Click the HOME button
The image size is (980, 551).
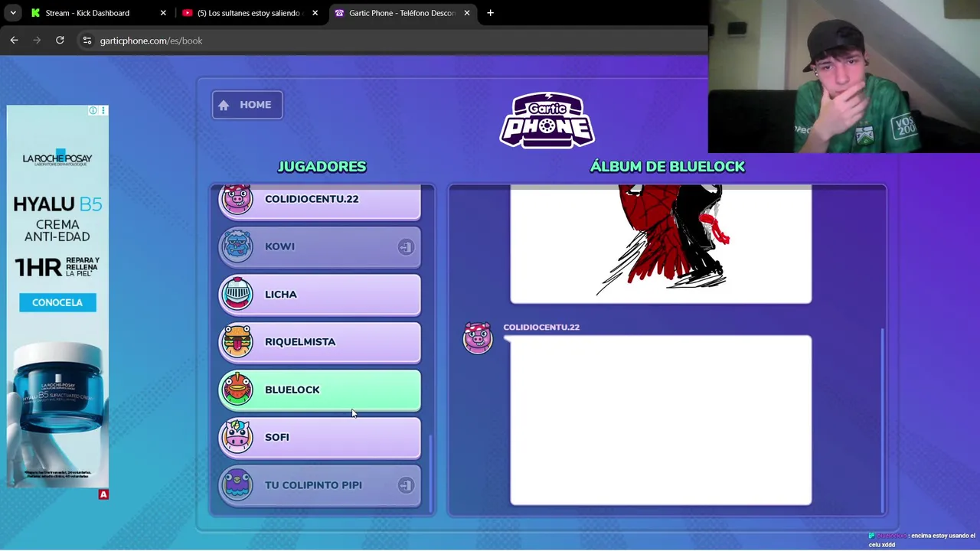tap(247, 105)
